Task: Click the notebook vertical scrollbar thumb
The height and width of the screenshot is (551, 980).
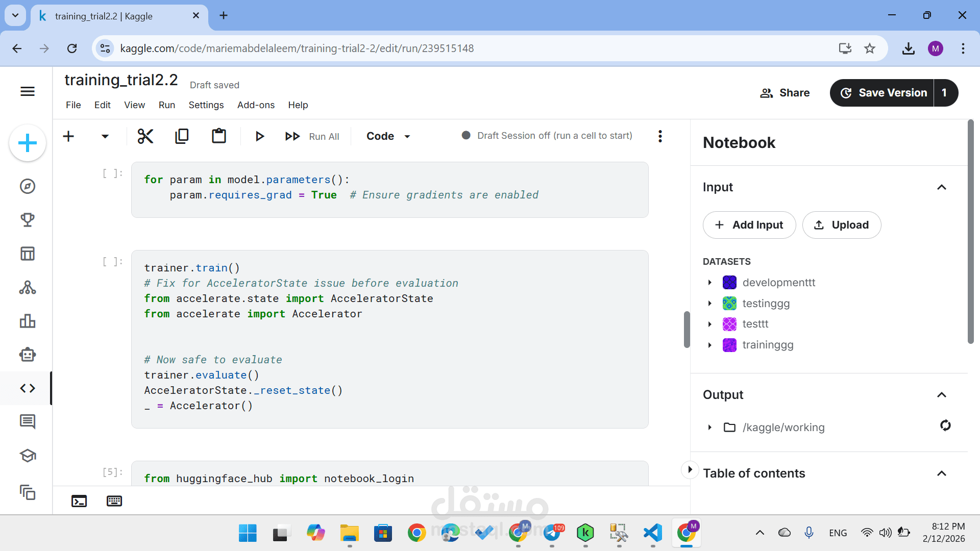Action: (x=687, y=330)
